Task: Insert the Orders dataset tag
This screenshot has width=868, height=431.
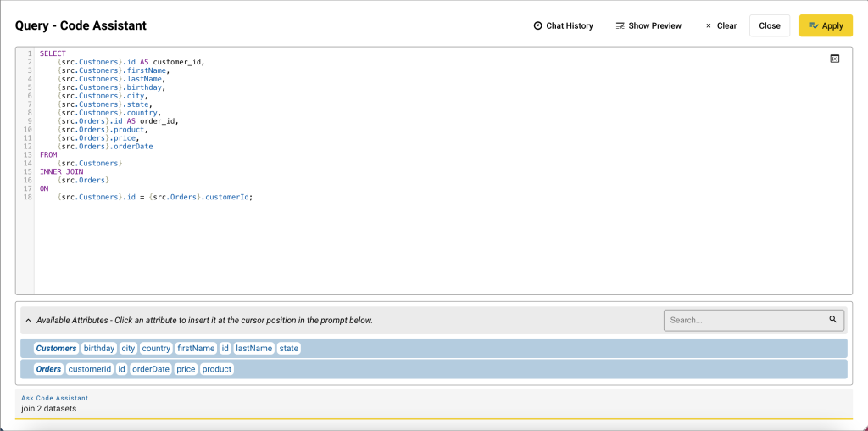Action: pyautogui.click(x=48, y=369)
